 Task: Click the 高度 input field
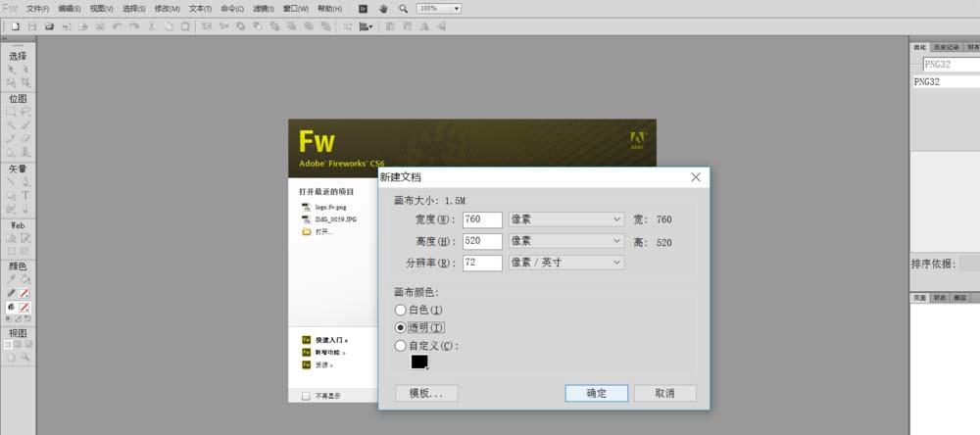tap(482, 241)
